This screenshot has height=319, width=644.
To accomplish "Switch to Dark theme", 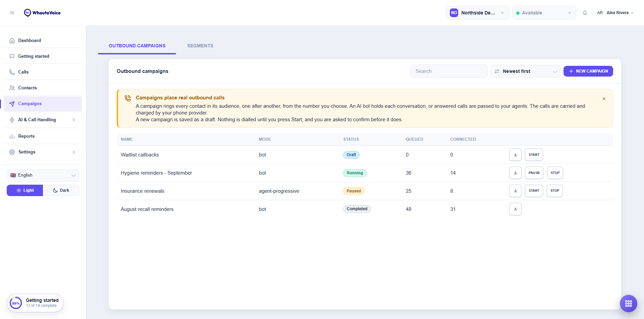I will pyautogui.click(x=61, y=190).
